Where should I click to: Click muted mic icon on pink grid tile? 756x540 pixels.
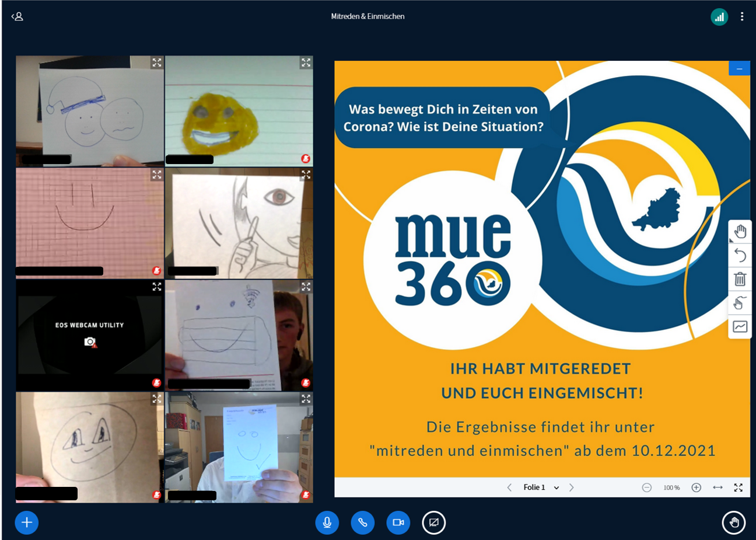coord(156,270)
